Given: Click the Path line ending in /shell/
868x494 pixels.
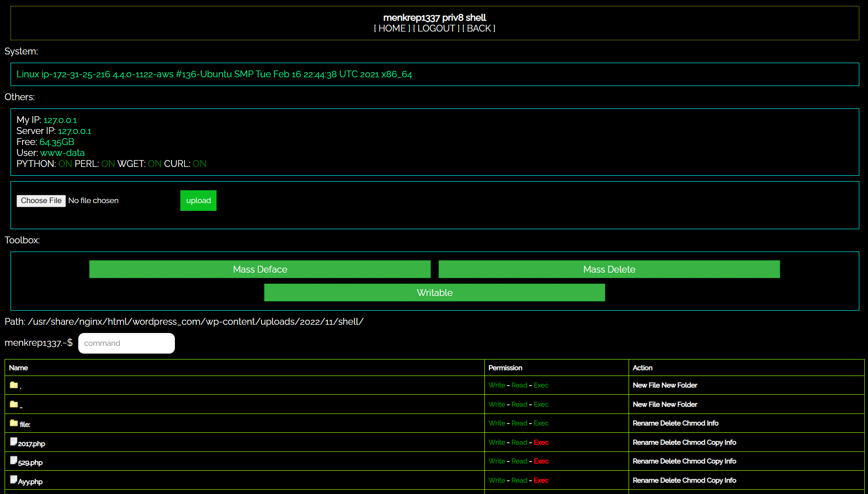Looking at the screenshot, I should (184, 322).
